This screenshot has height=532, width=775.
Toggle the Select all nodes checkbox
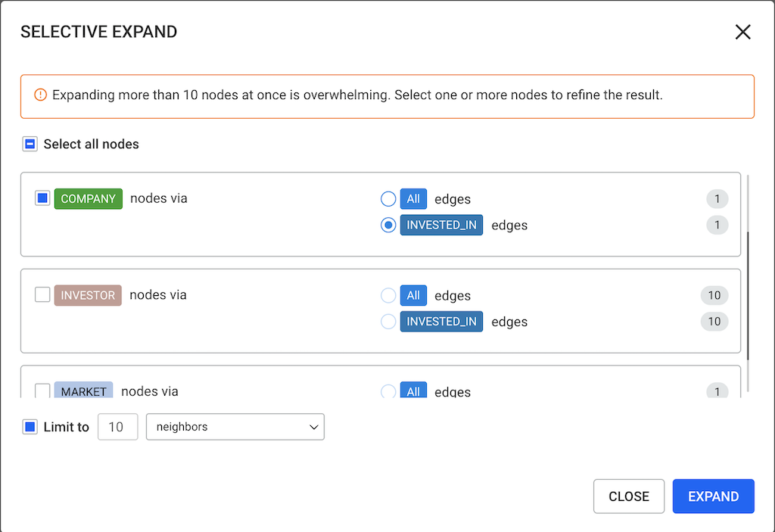tap(30, 144)
